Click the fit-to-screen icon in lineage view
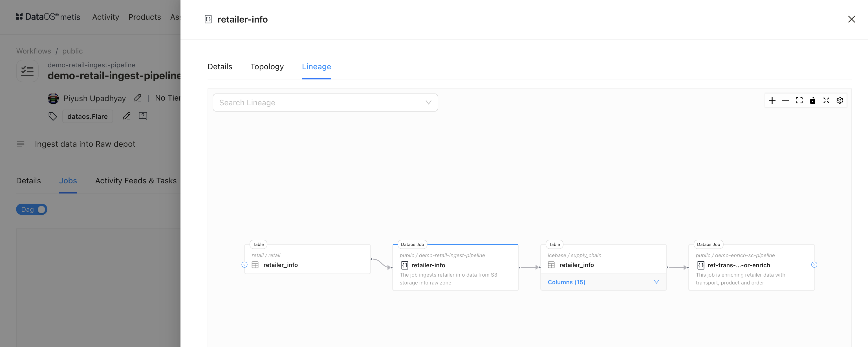868x347 pixels. pos(799,100)
